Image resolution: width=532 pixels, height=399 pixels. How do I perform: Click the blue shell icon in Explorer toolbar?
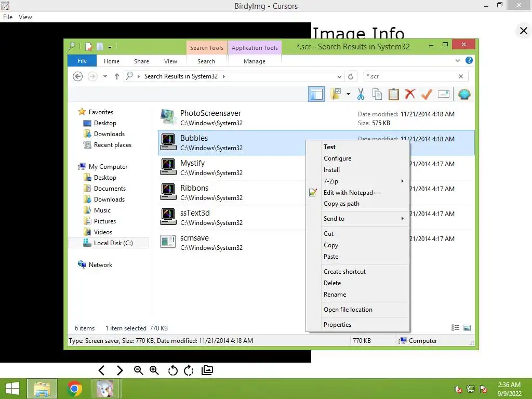464,95
